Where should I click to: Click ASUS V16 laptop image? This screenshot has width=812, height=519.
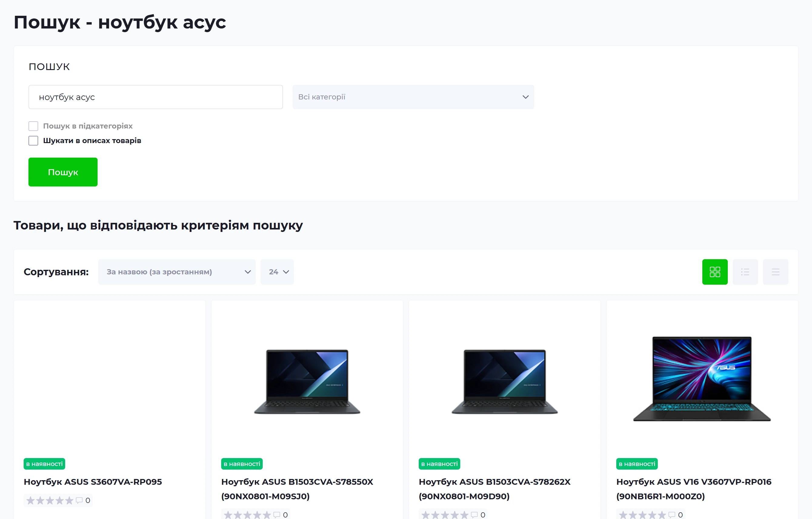pos(702,379)
